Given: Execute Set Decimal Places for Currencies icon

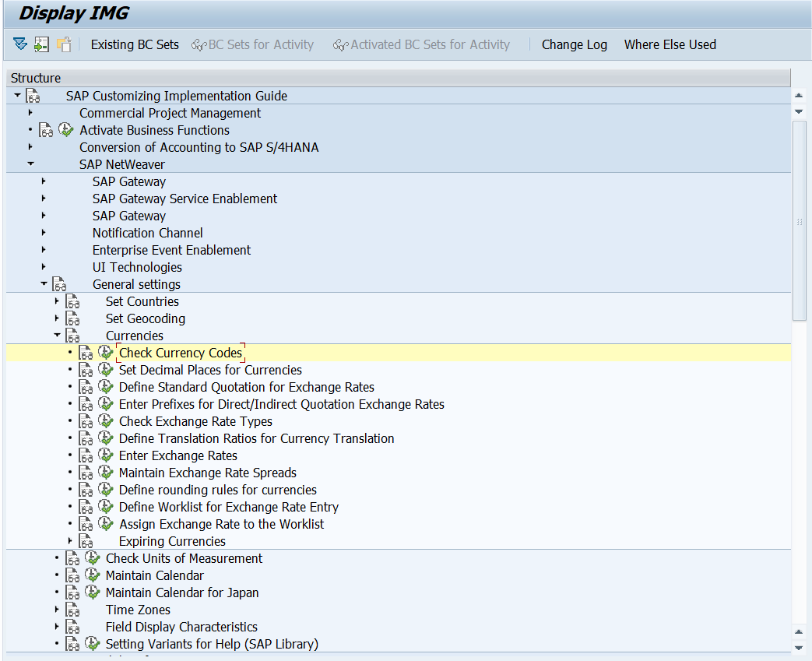Looking at the screenshot, I should [106, 369].
